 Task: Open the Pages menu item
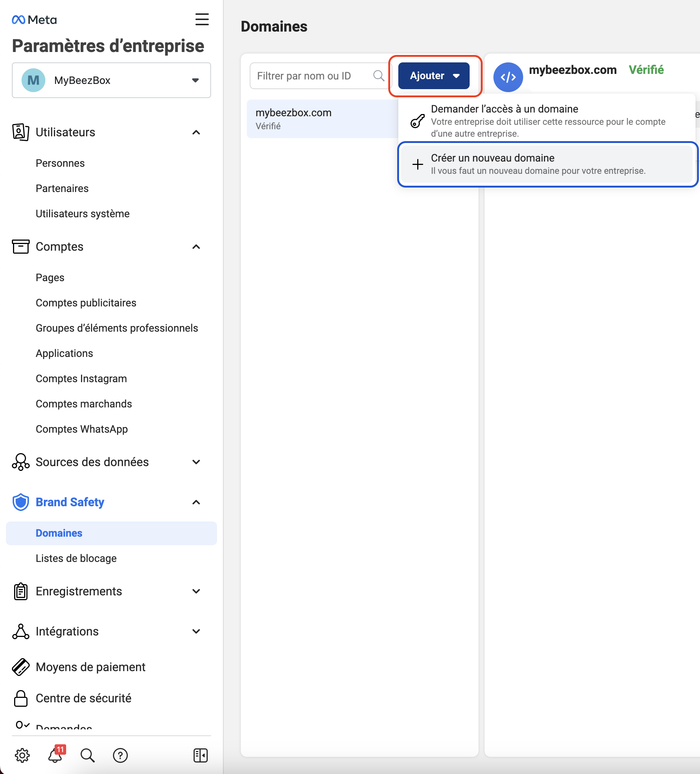click(x=50, y=277)
